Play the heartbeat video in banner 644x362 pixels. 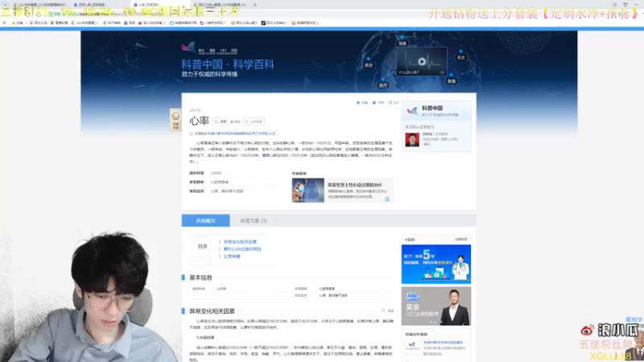[x=422, y=62]
